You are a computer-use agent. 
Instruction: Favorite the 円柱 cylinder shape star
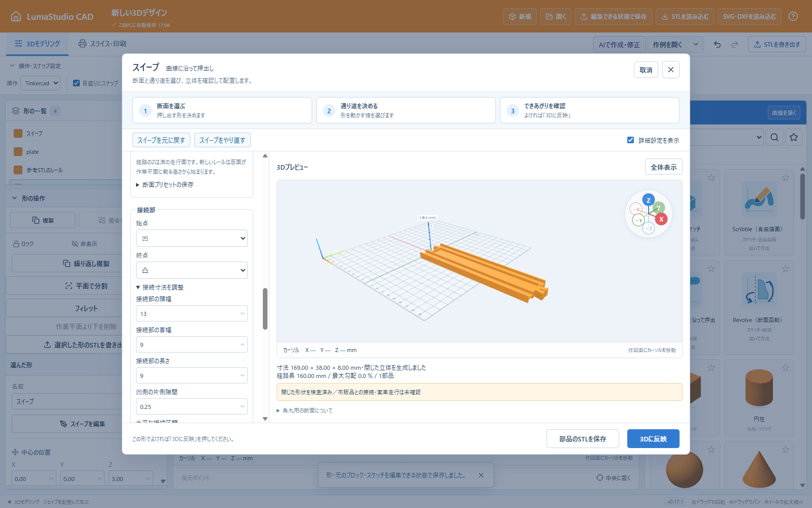786,367
